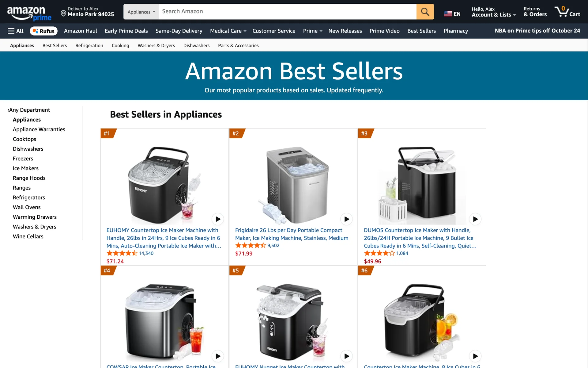Screen dimensions: 588x368
Task: Open the shopping cart icon
Action: pos(567,12)
